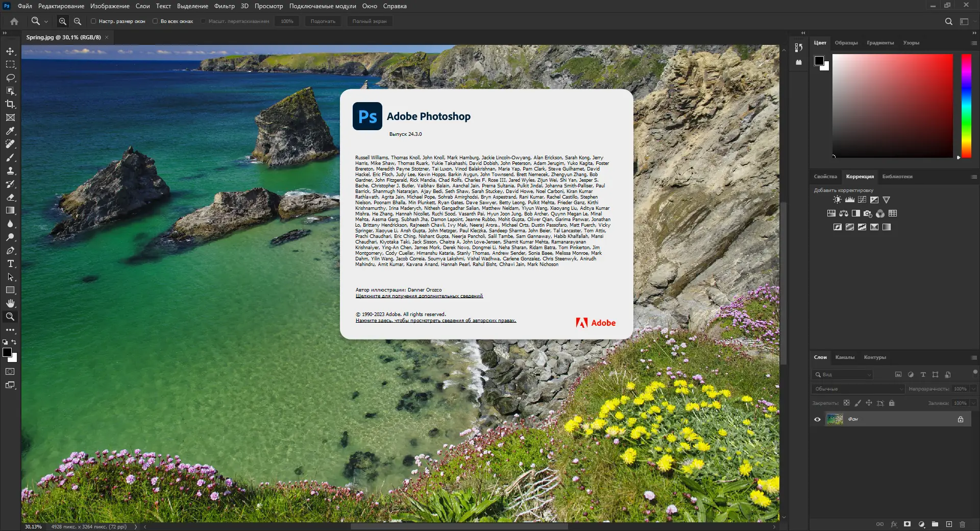This screenshot has width=980, height=531.
Task: Select the Zoom tool
Action: pyautogui.click(x=10, y=316)
